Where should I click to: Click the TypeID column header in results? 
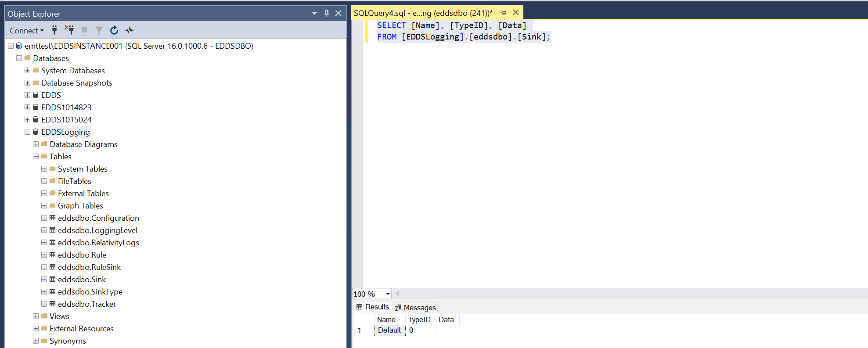[x=419, y=319]
